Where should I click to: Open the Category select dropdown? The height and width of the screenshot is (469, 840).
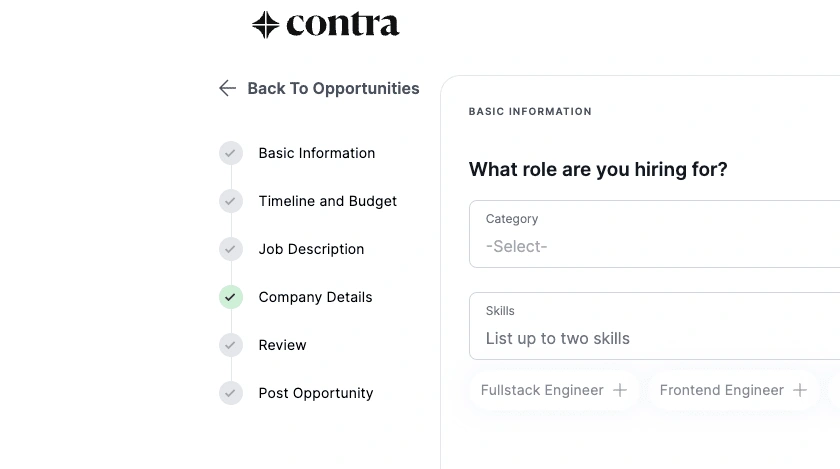point(654,234)
